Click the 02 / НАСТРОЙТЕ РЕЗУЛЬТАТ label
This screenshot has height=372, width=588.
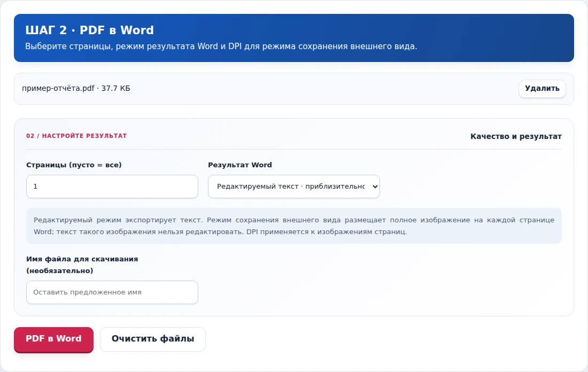pyautogui.click(x=76, y=136)
